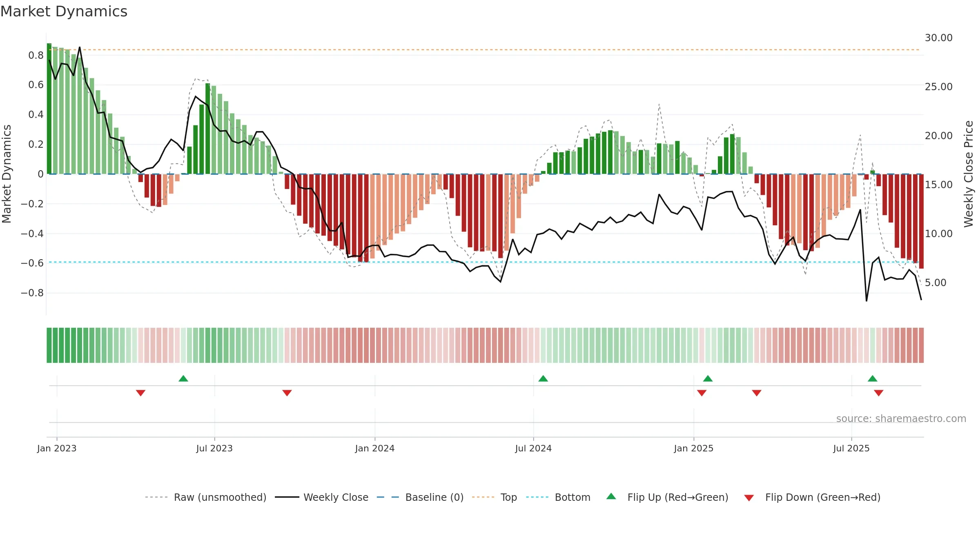The image size is (980, 551).
Task: Click the green Flip Up triangle icon in legend
Action: [x=611, y=496]
